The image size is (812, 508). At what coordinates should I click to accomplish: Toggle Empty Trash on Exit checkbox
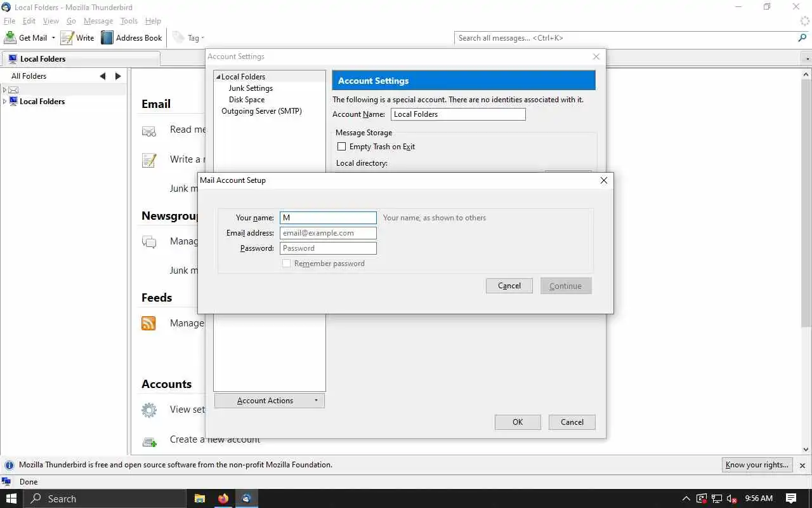point(341,147)
